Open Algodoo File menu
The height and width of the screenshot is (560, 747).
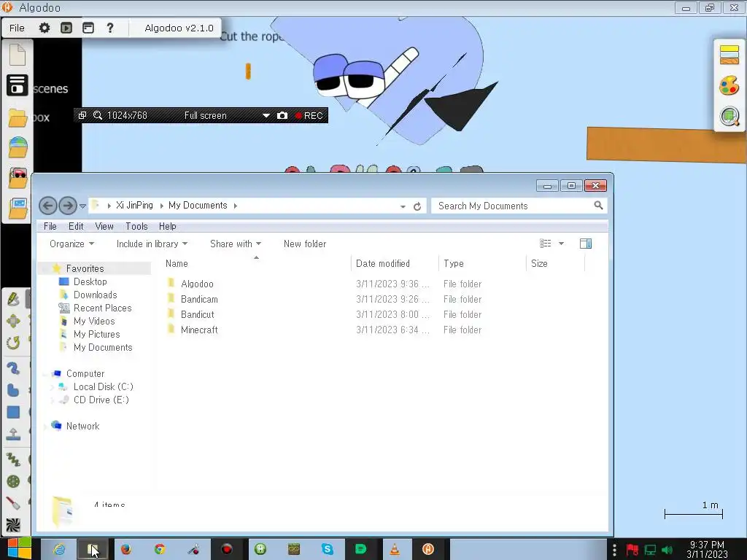18,28
